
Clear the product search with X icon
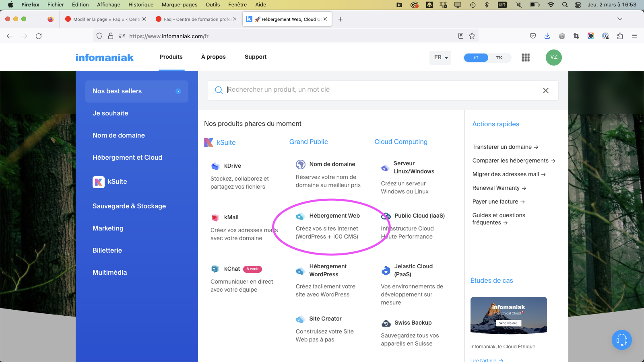[x=546, y=90]
